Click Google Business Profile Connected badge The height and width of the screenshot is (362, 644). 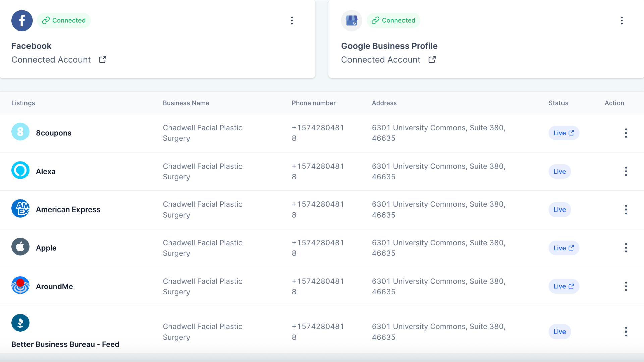pyautogui.click(x=393, y=20)
